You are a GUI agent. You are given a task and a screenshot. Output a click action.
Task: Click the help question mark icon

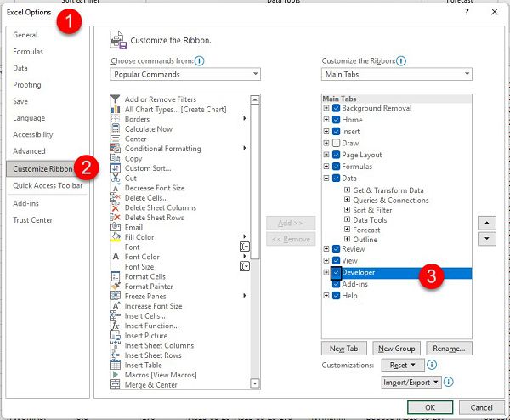pos(467,12)
